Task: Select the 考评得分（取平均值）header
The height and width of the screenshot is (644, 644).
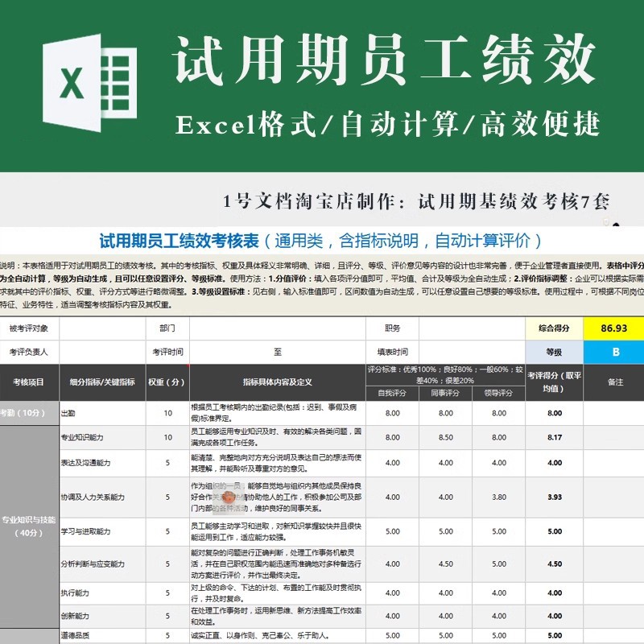Action: tap(554, 382)
